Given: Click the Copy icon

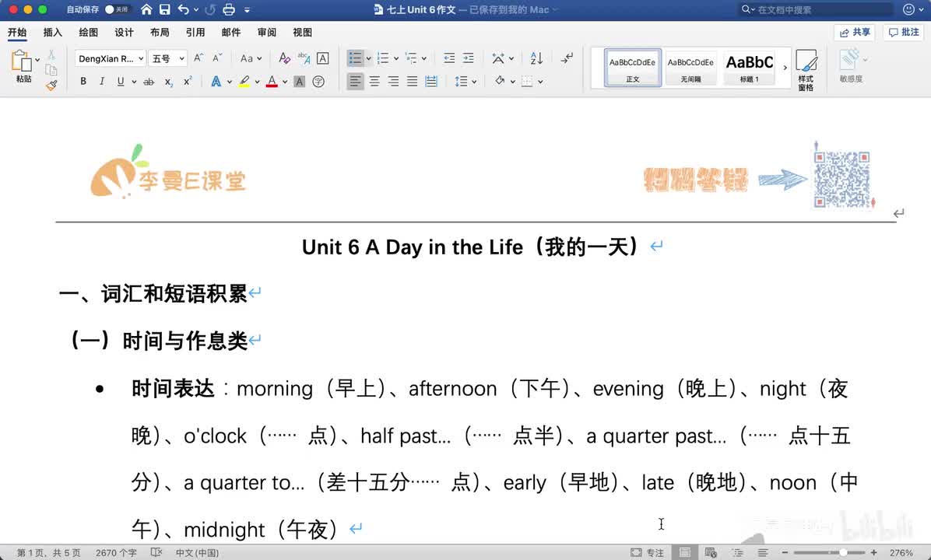Looking at the screenshot, I should [x=51, y=70].
